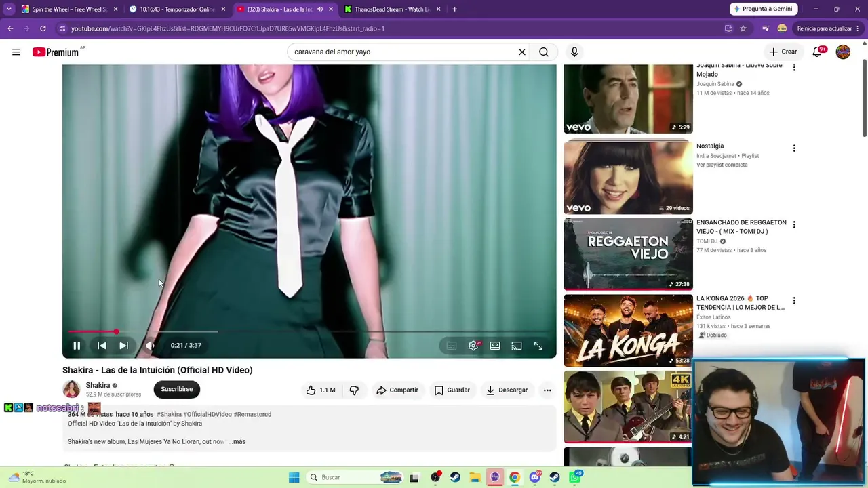Image resolution: width=868 pixels, height=488 pixels.
Task: Download the video with Descargar
Action: click(507, 390)
